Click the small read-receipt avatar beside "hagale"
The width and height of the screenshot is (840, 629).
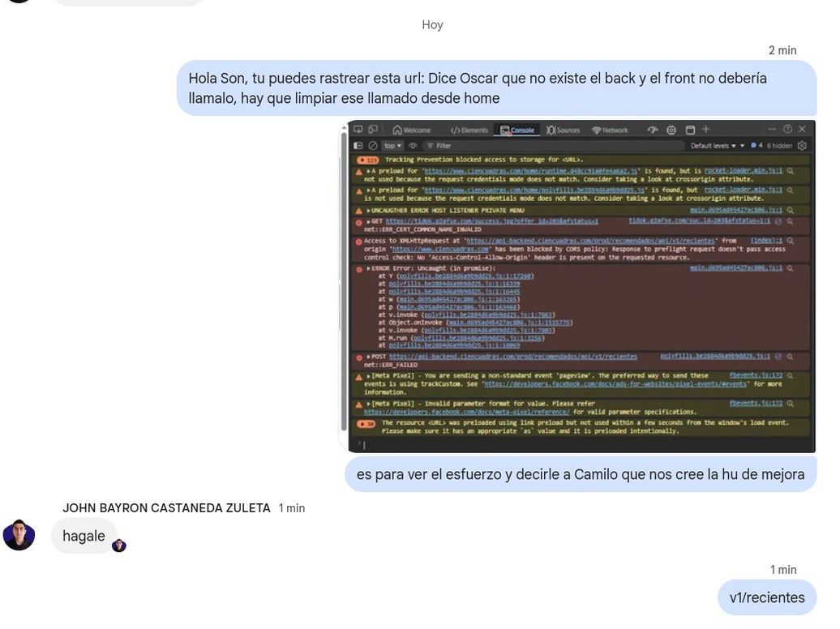119,546
